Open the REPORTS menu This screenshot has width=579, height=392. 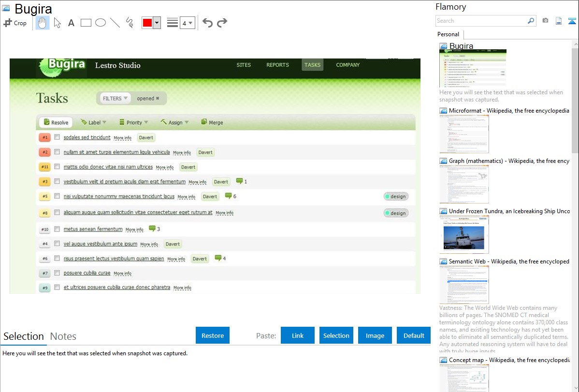click(x=278, y=65)
